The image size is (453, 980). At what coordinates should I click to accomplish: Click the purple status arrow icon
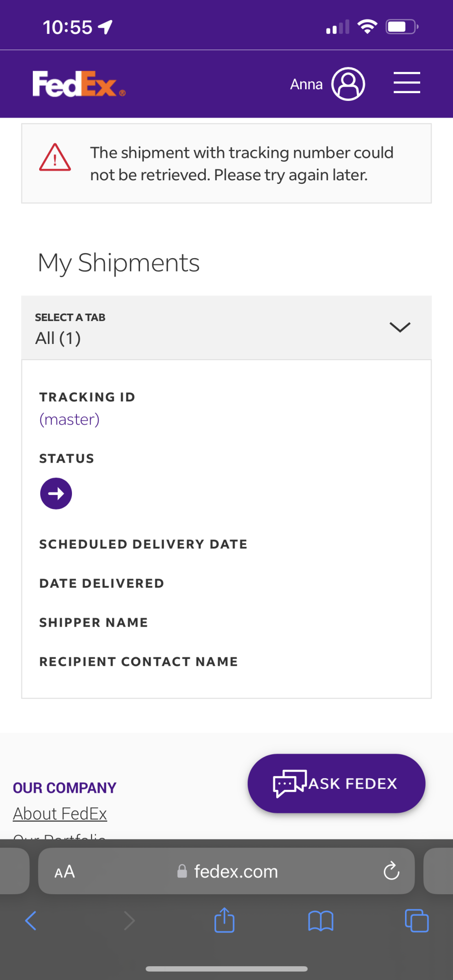[56, 493]
